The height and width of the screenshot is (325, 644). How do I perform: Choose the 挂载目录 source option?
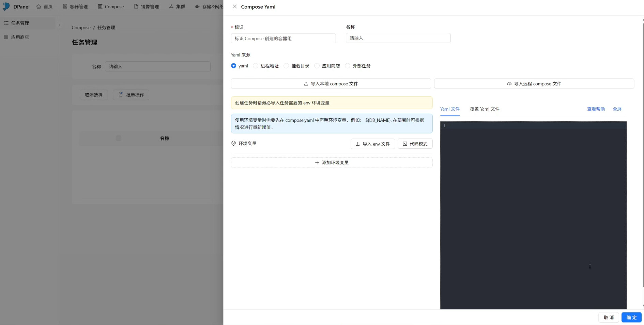point(286,66)
